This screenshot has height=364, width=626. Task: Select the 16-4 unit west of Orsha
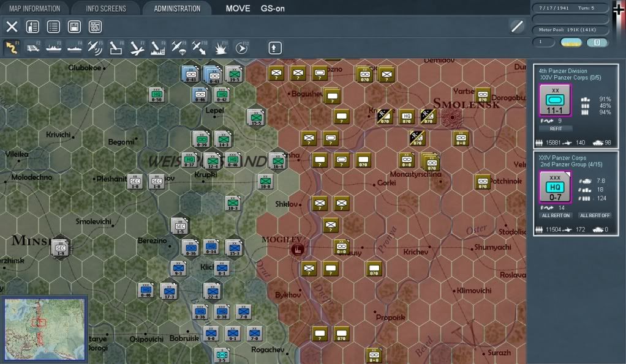pos(278,161)
